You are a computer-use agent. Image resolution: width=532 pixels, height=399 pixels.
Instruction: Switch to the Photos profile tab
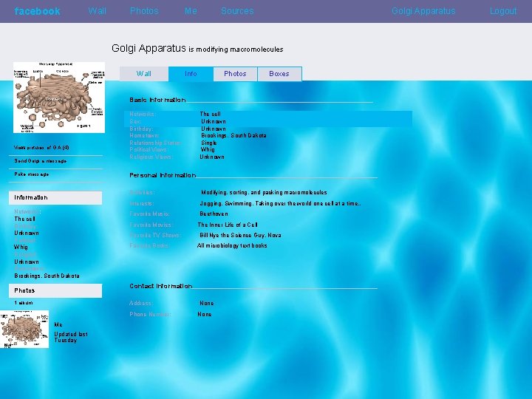[235, 74]
